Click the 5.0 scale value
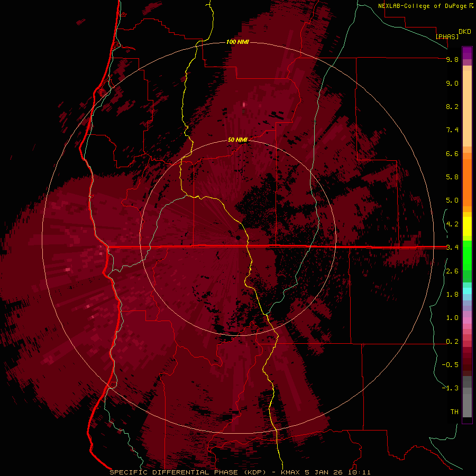The height and width of the screenshot is (476, 476). coord(452,200)
